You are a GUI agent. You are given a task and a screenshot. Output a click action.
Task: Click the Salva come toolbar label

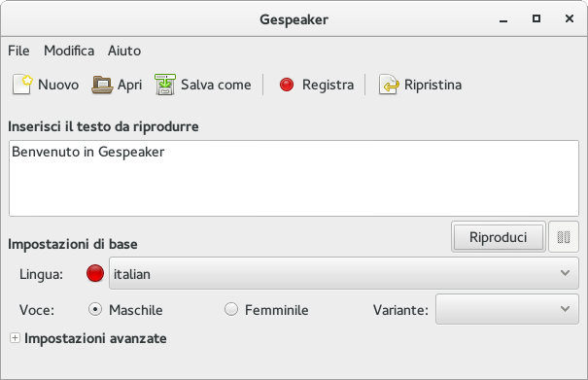point(216,85)
